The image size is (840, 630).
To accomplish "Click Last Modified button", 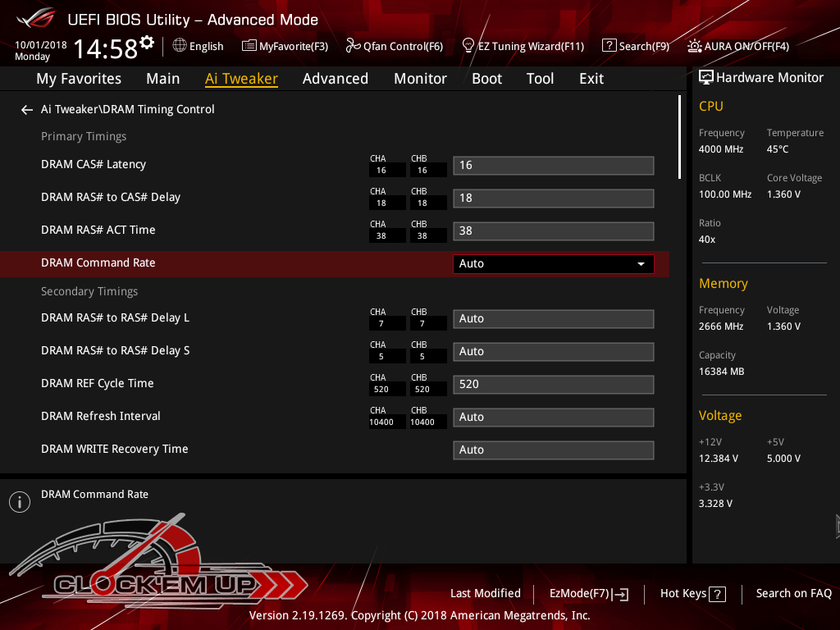I will pos(485,593).
